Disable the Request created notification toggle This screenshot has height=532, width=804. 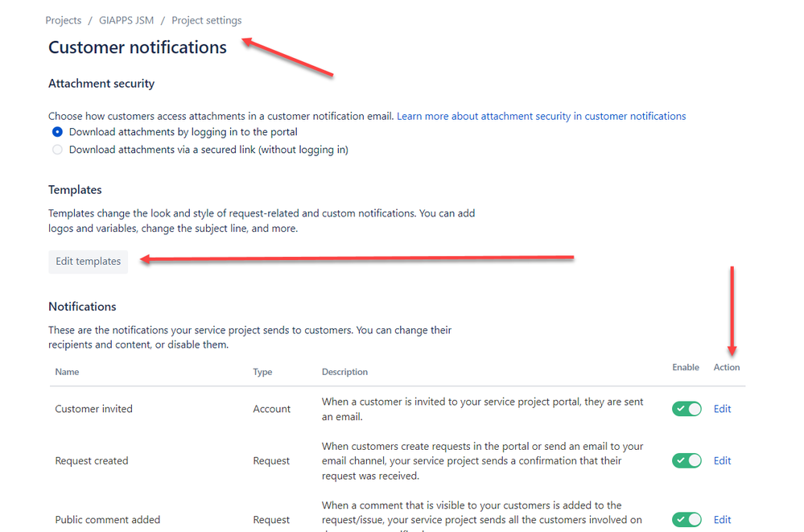point(686,460)
